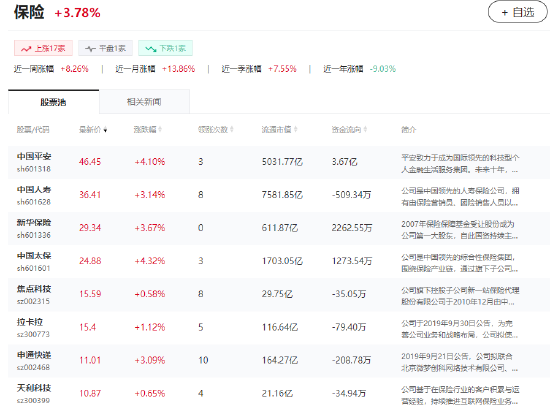The width and height of the screenshot is (550, 410).
Task: Click 近一年涨幅 value -9.03%
Action: click(383, 69)
